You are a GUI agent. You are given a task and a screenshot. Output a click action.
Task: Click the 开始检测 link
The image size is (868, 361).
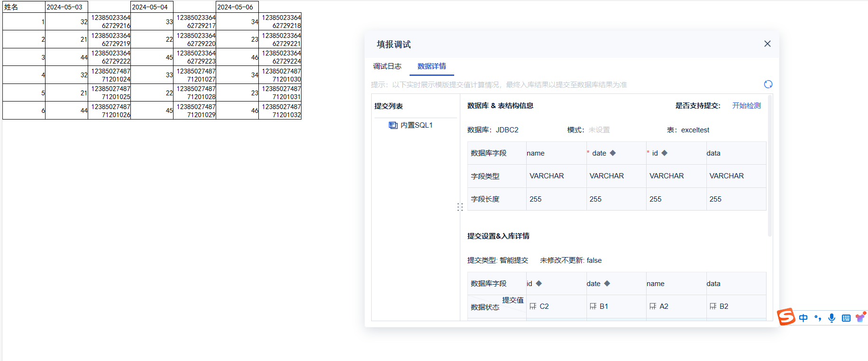point(746,106)
